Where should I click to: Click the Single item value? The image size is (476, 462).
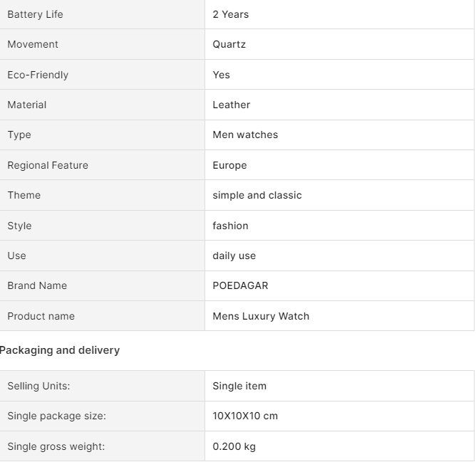coord(239,386)
